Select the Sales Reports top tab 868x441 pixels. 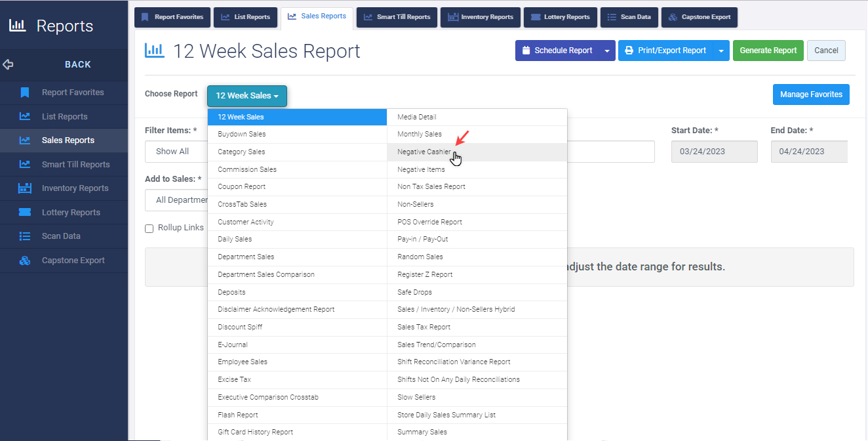click(317, 16)
